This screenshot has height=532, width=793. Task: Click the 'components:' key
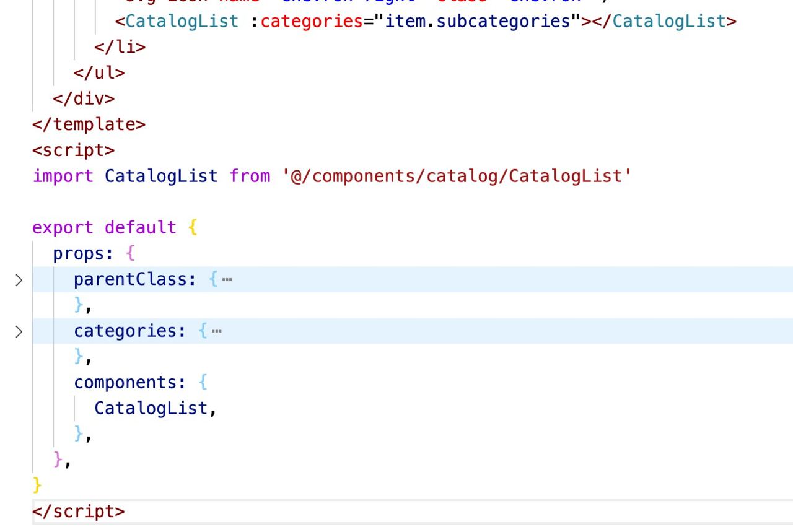click(x=129, y=383)
